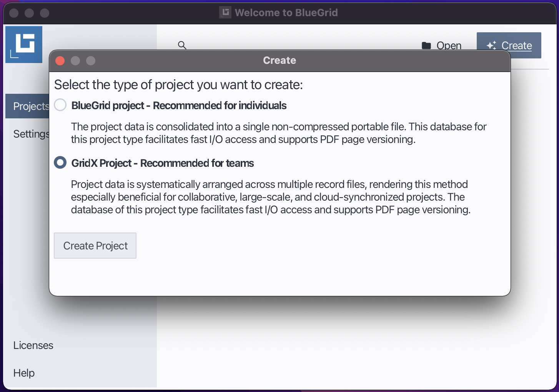Switch to the Projects section in the sidebar

pyautogui.click(x=31, y=106)
